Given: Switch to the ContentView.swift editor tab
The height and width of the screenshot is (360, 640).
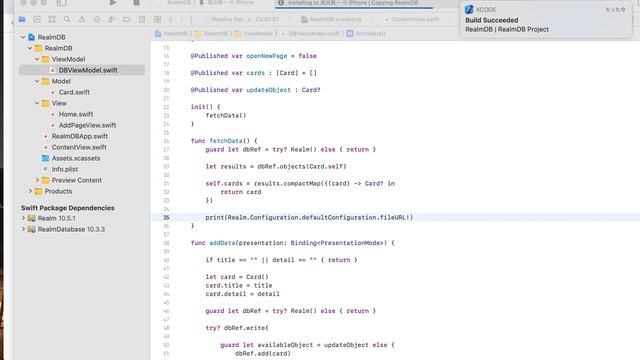Looking at the screenshot, I should click(x=412, y=19).
